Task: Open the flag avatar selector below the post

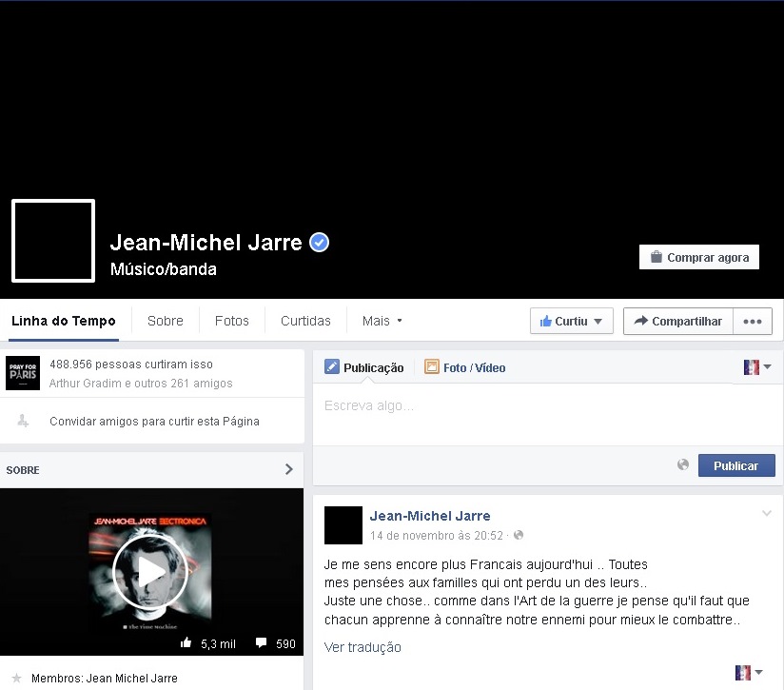Action: pos(749,673)
